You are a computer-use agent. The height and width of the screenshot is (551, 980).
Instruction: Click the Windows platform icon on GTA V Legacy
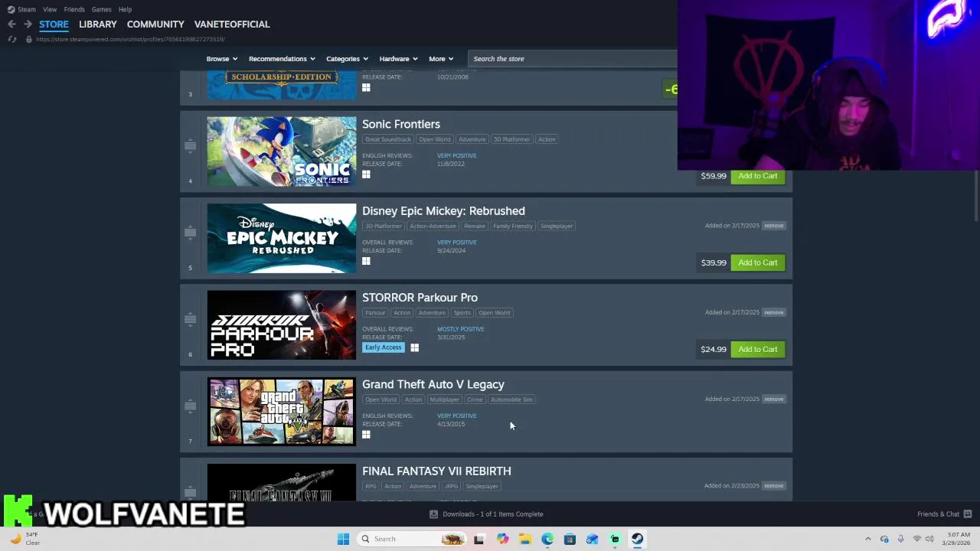[x=366, y=435]
